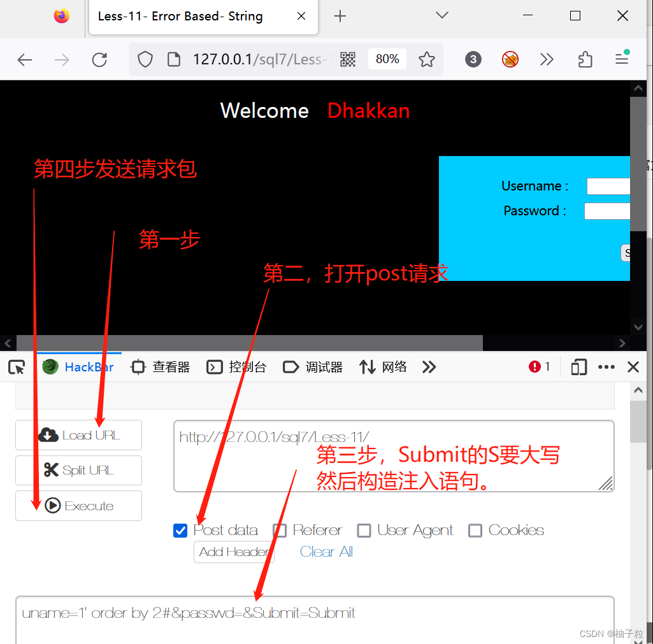Open the overflow chevron in devtools toolbar

428,367
